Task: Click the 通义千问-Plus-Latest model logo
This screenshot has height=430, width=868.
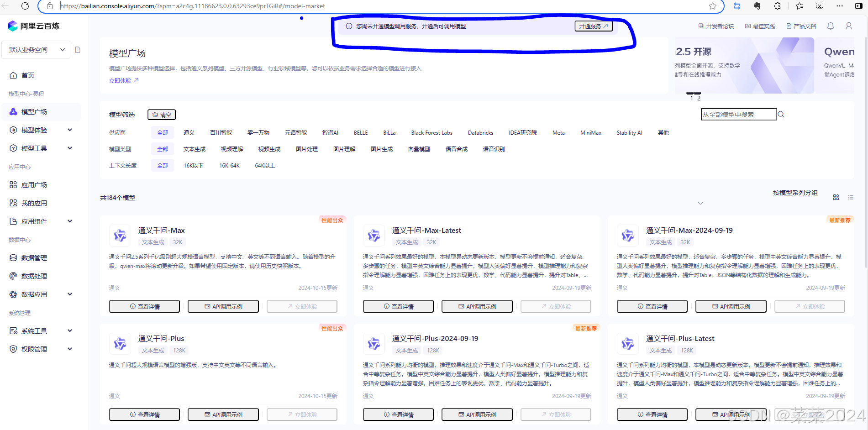Action: 628,344
